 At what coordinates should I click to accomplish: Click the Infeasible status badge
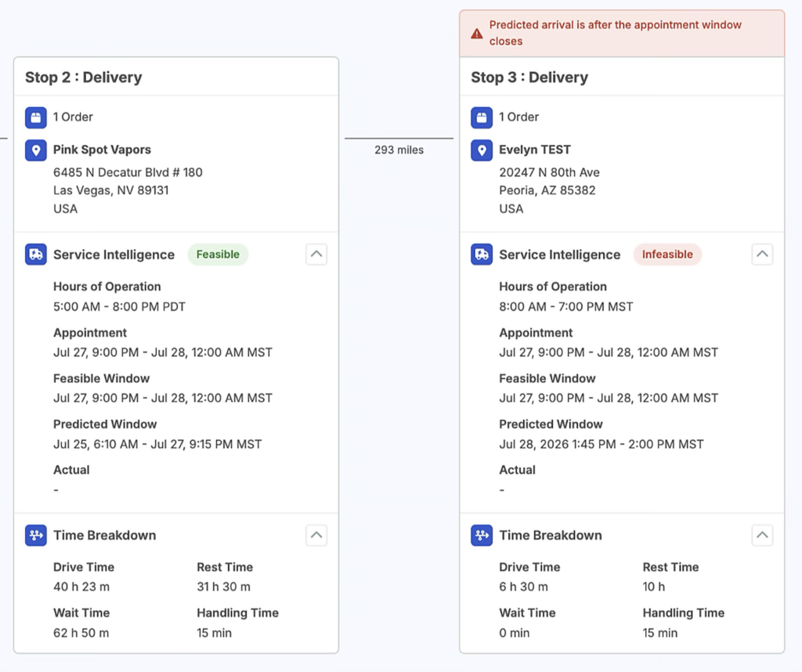667,255
